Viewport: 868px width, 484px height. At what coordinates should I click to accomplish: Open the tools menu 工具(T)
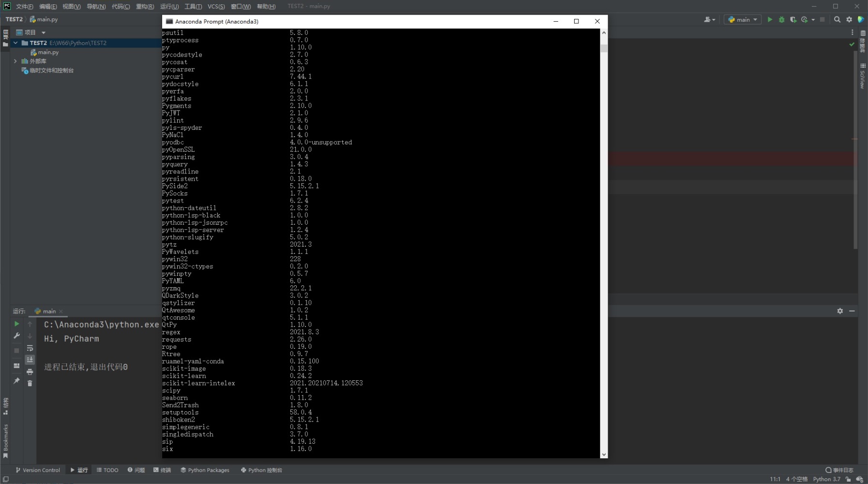pyautogui.click(x=193, y=6)
